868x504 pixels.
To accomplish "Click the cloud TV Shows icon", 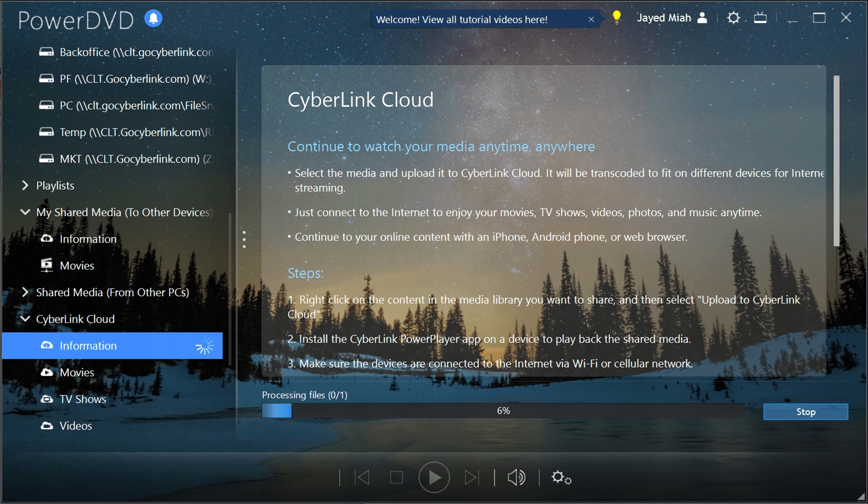I will pos(47,399).
